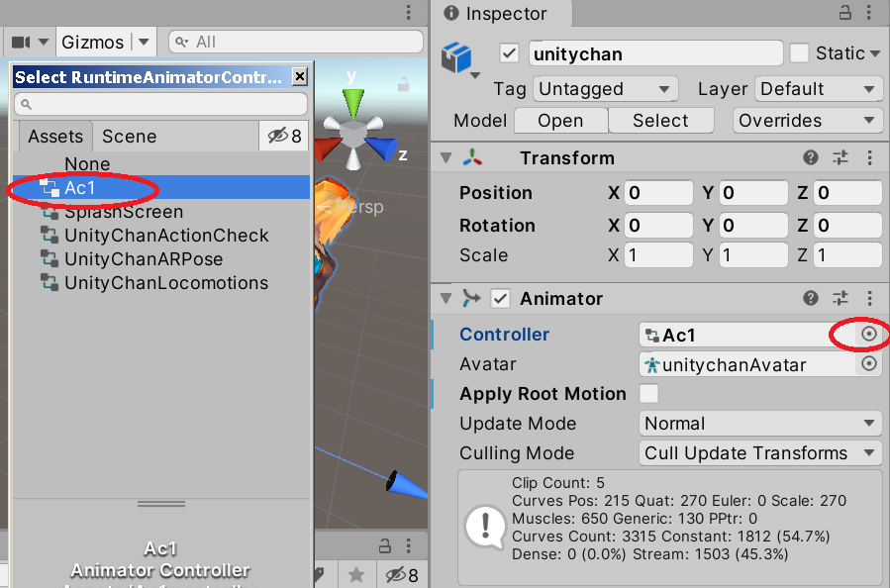Open Transform three-dot menu
The image size is (890, 588).
869,157
